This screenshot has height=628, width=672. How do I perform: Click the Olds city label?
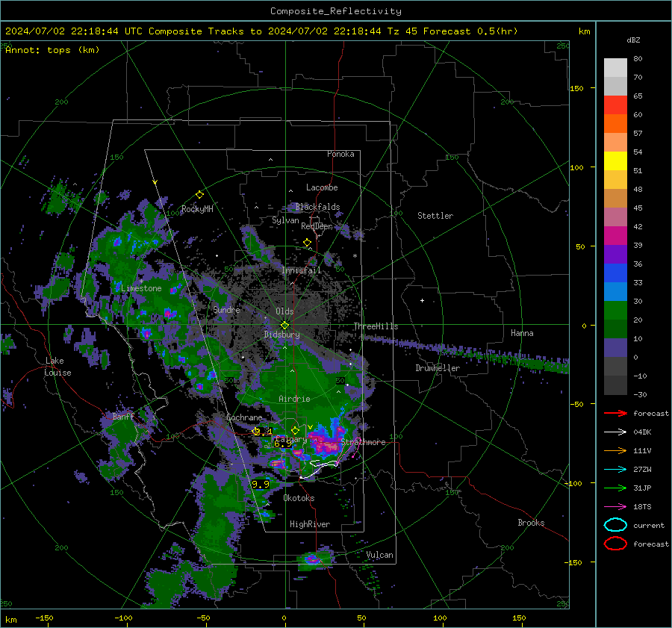[x=284, y=311]
